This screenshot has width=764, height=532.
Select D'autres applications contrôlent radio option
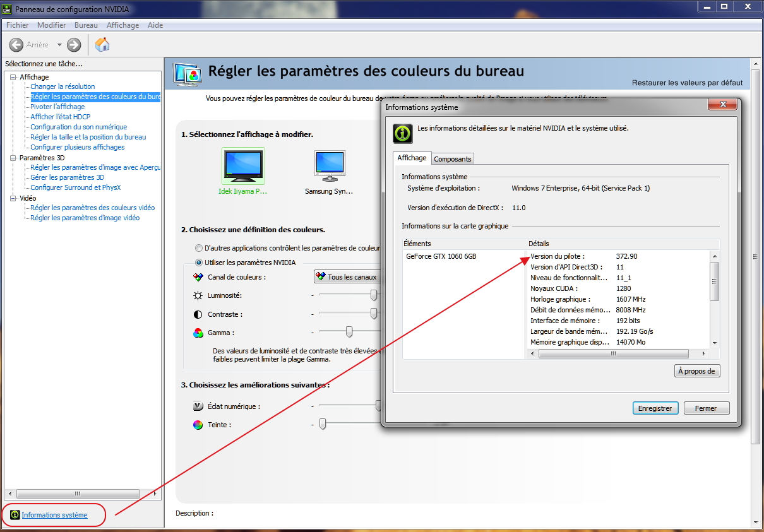coord(200,249)
